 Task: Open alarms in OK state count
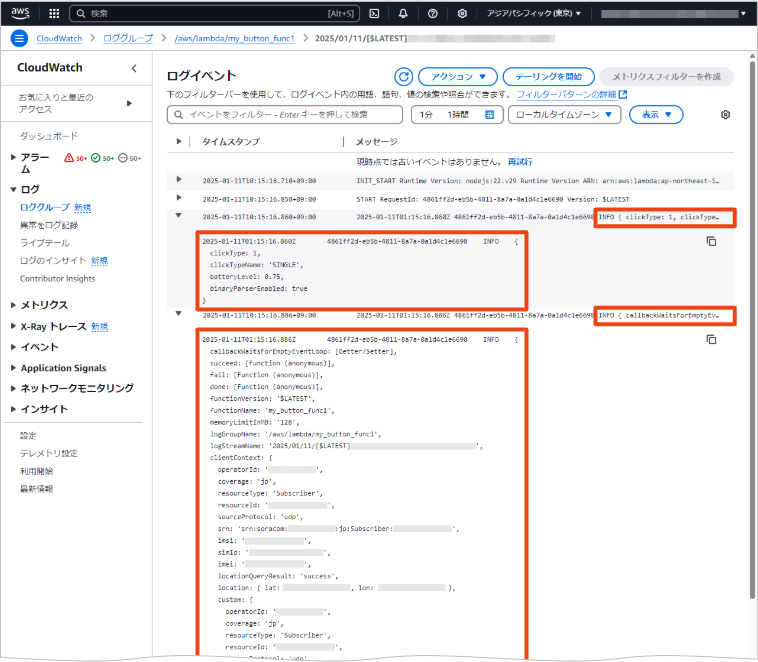point(102,158)
